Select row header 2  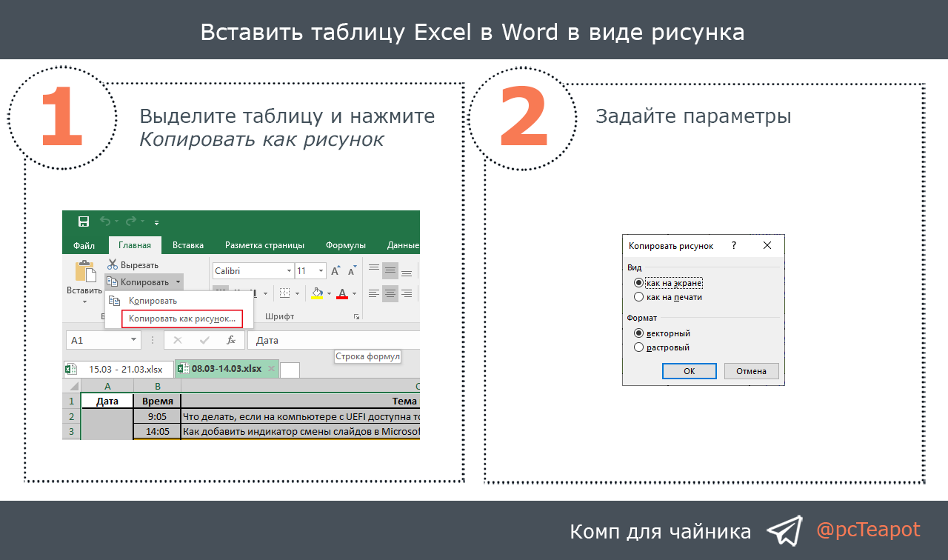pos(72,416)
